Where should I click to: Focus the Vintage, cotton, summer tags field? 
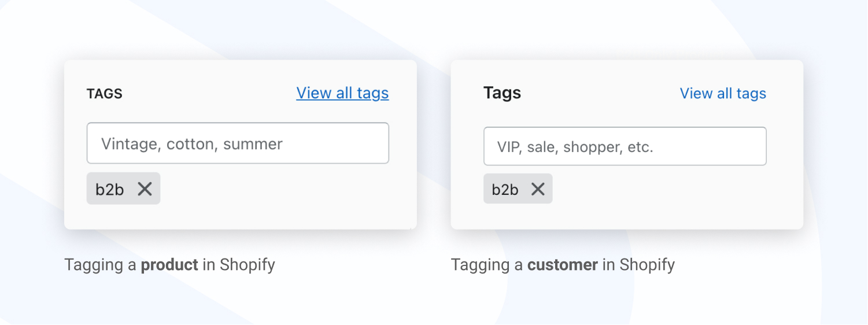238,143
